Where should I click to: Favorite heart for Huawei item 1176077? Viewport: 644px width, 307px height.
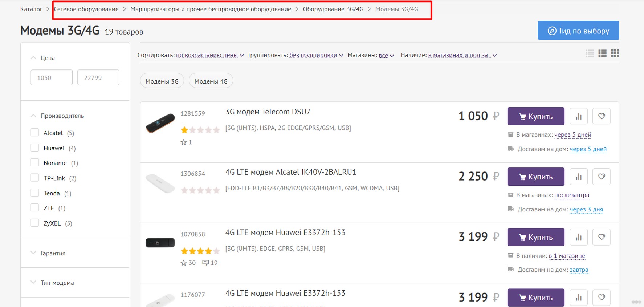(x=602, y=298)
